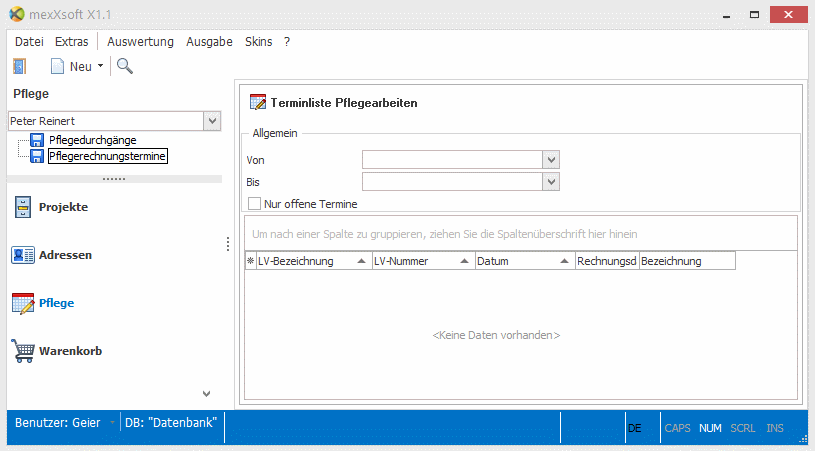
Task: Click Terminliste Pflegearbeiten calendar icon
Action: coord(258,102)
